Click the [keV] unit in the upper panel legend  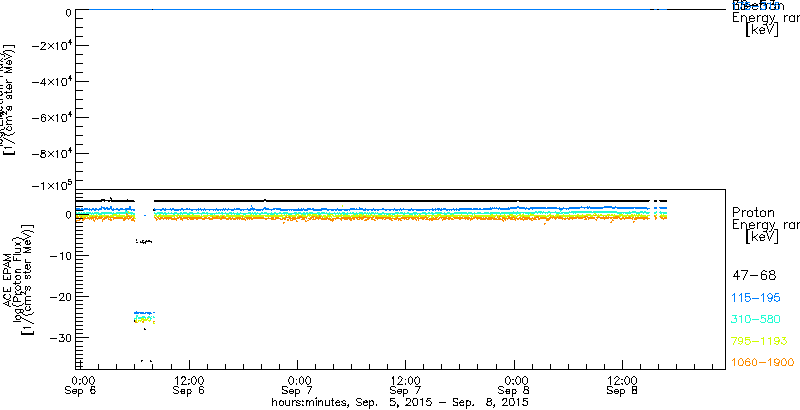click(x=762, y=30)
